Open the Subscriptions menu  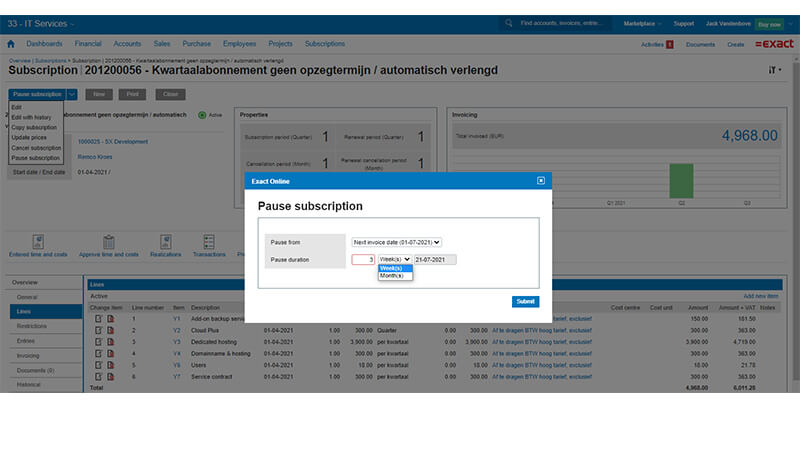point(325,44)
